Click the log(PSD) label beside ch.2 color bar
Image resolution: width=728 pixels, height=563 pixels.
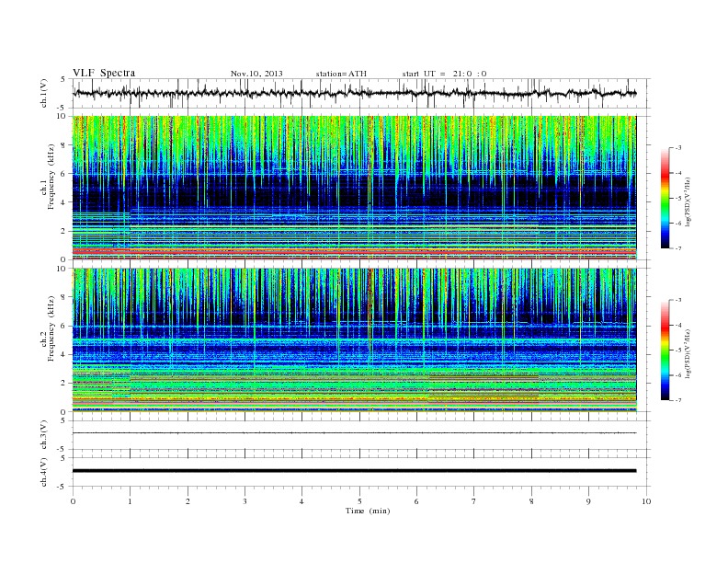[688, 353]
